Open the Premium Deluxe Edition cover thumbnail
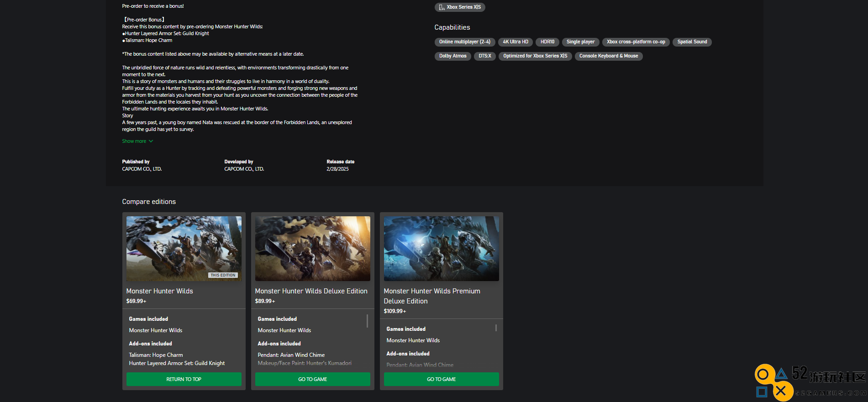Screen dimensions: 868x402 [442, 249]
